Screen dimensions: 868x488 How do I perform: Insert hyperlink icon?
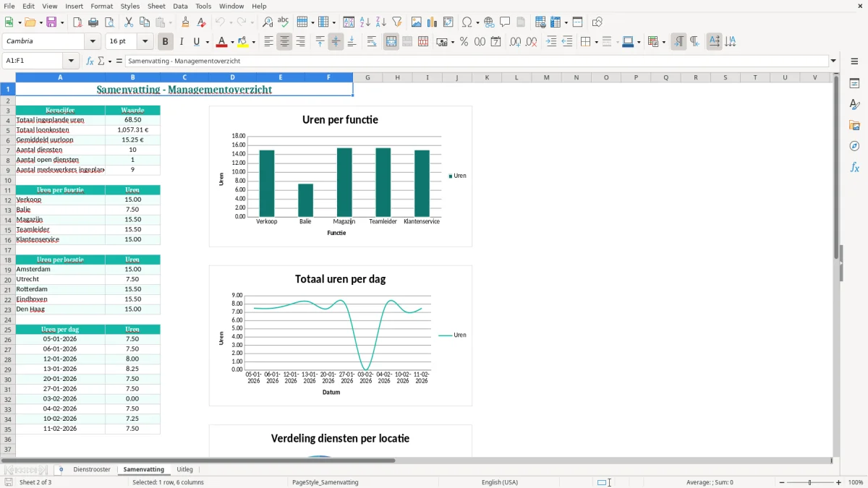tap(489, 22)
